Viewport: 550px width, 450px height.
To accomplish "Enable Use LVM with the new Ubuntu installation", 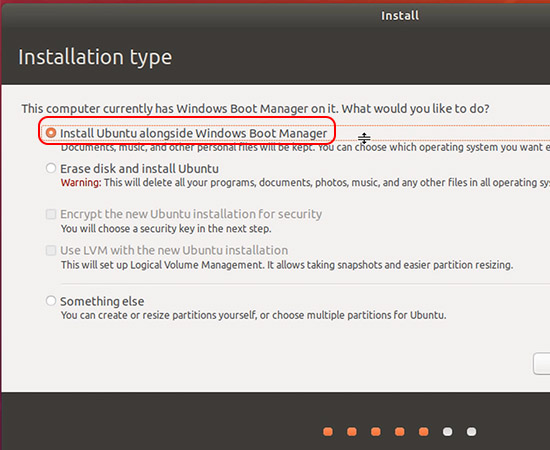I will [x=51, y=250].
